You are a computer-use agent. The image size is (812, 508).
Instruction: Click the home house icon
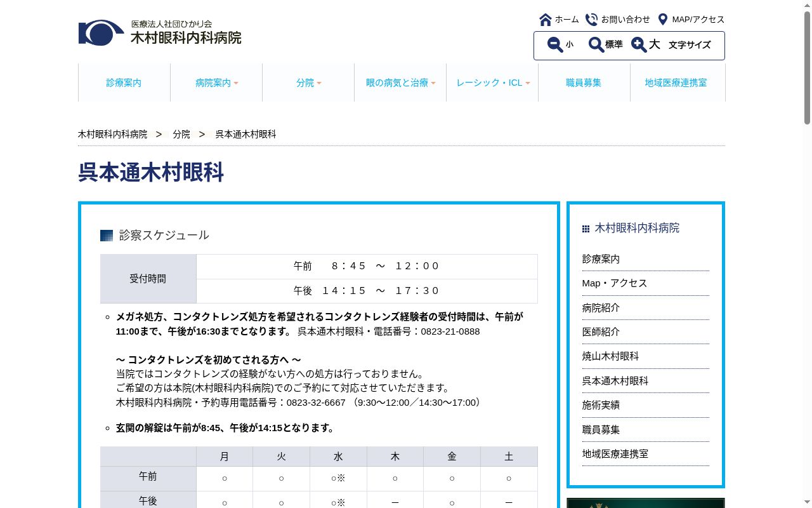pyautogui.click(x=546, y=20)
